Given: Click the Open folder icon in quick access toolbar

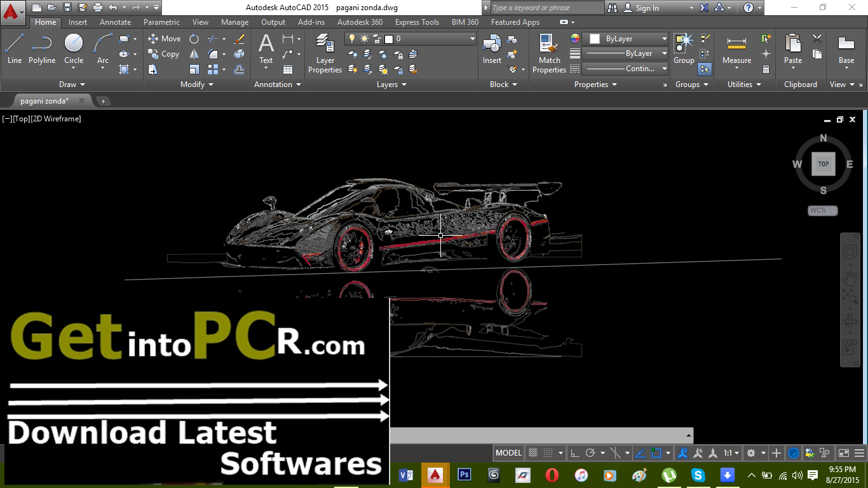Looking at the screenshot, I should (51, 8).
